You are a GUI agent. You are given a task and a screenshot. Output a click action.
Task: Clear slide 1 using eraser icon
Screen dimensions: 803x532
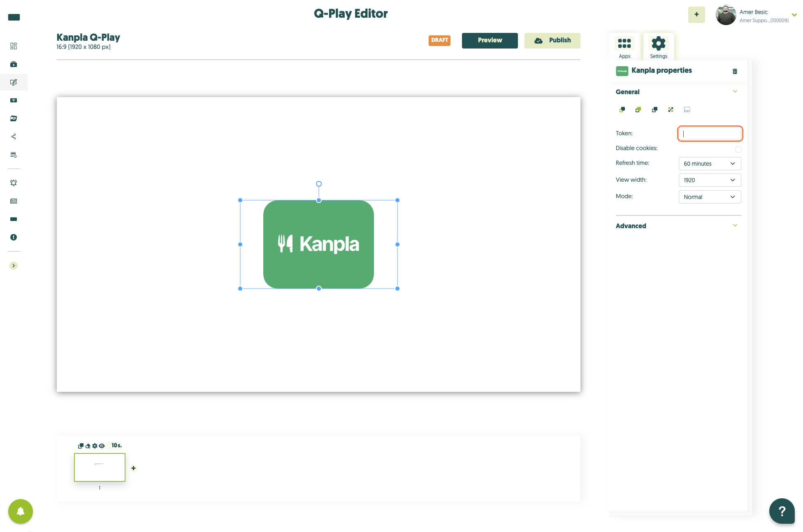88,446
